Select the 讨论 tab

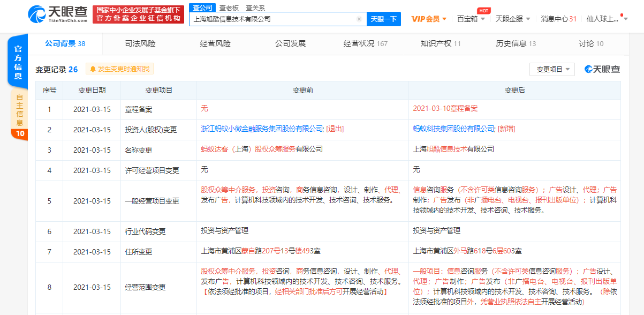tap(590, 43)
